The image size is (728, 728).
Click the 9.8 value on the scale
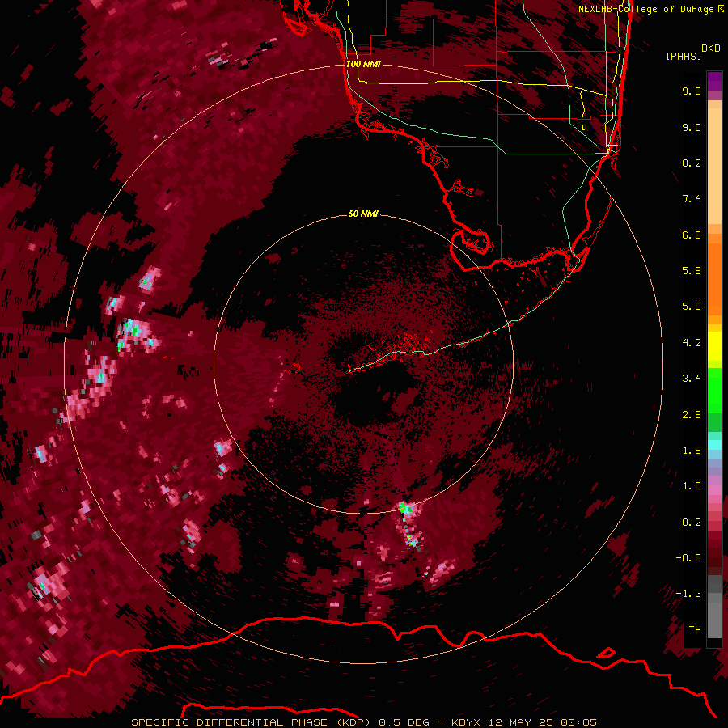692,91
